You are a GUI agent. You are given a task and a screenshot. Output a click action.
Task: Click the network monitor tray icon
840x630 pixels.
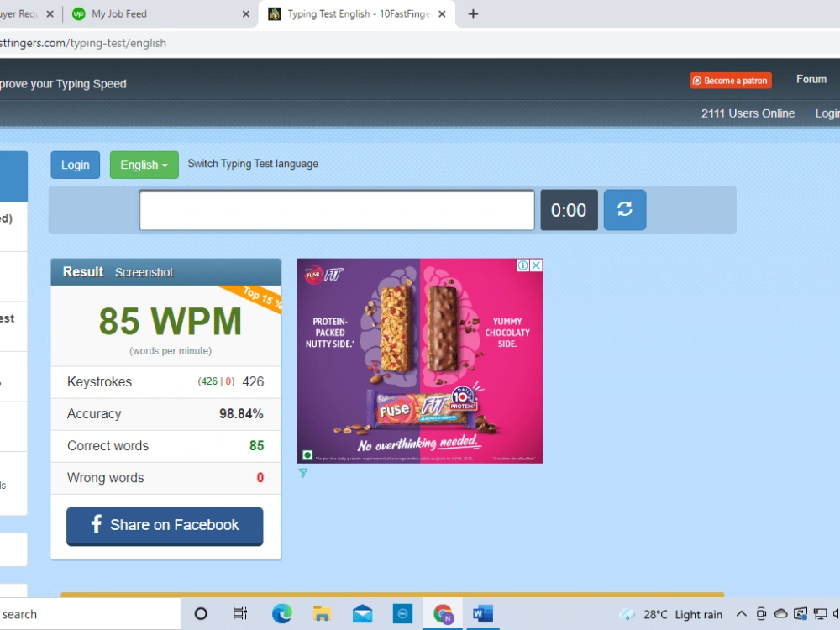pos(820,614)
